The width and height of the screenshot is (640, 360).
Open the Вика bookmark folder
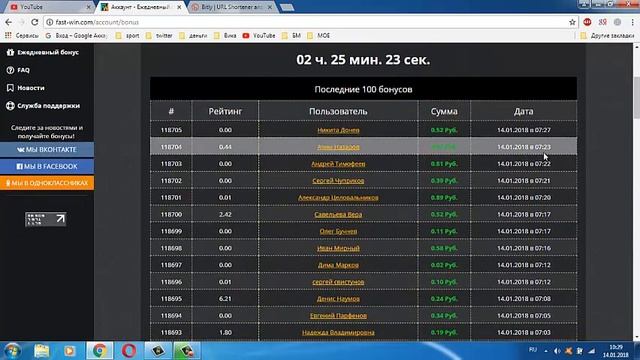click(x=225, y=36)
